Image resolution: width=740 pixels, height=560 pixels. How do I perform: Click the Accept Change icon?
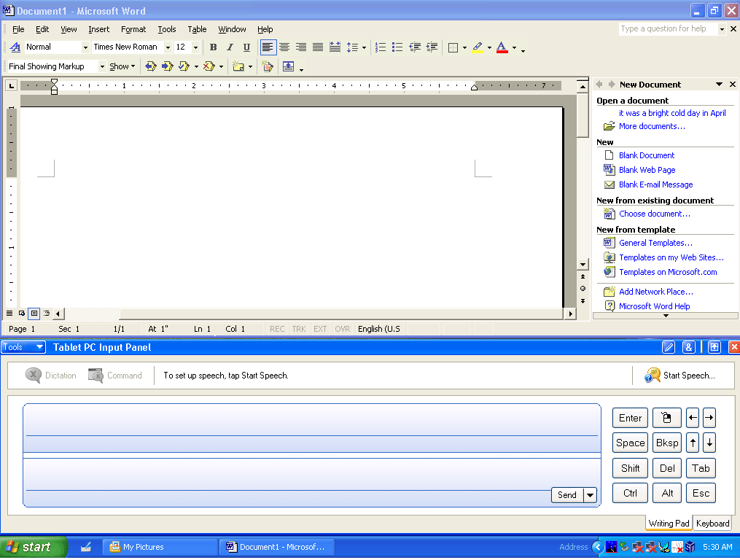point(184,66)
